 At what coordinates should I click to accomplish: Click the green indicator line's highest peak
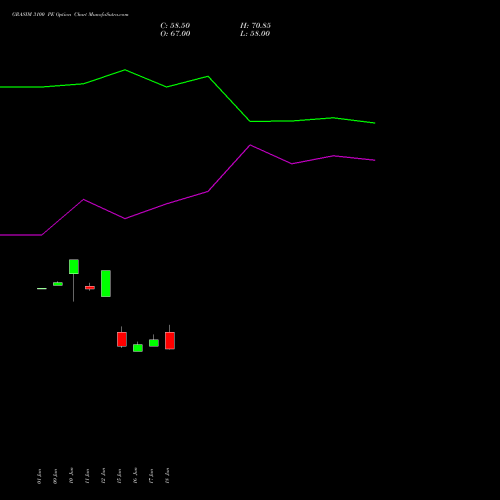tap(125, 70)
